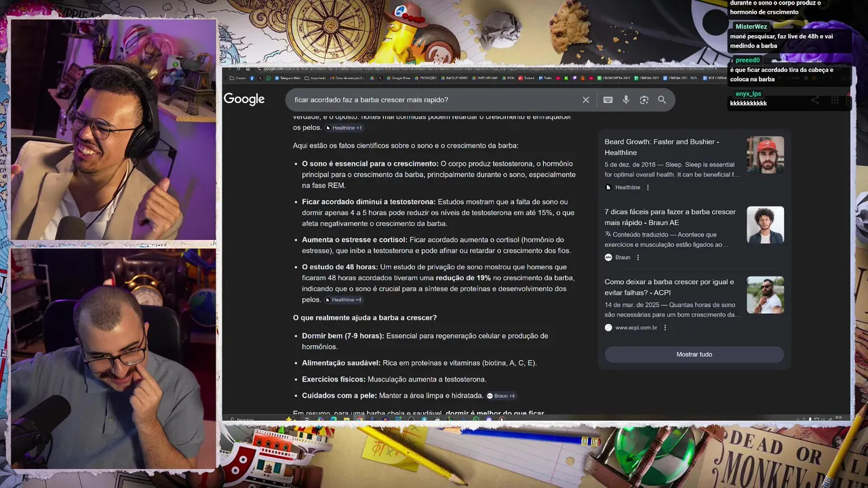Click 'Ficar acordado diminui a testosterona:' heading
Screen dimensions: 868x488
point(369,202)
